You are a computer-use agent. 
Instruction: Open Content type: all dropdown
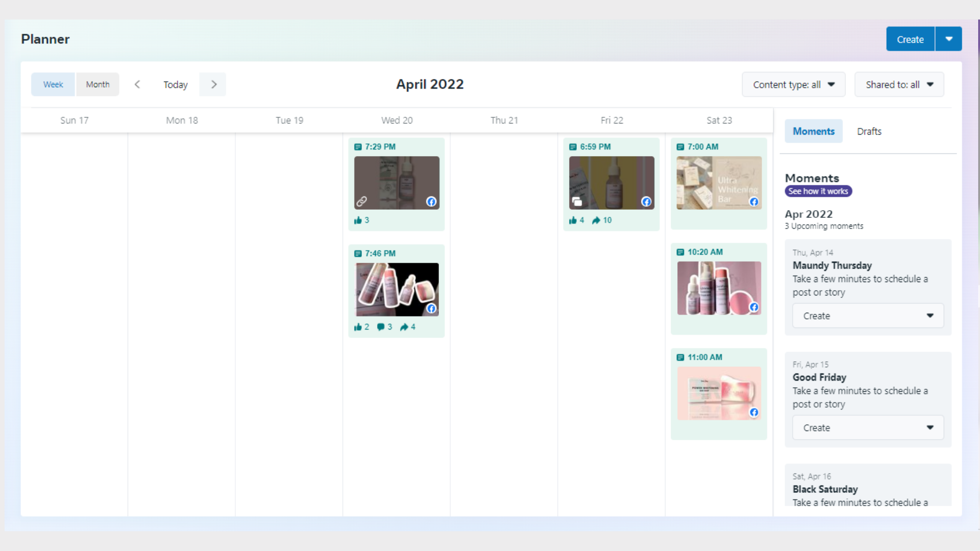pos(793,85)
